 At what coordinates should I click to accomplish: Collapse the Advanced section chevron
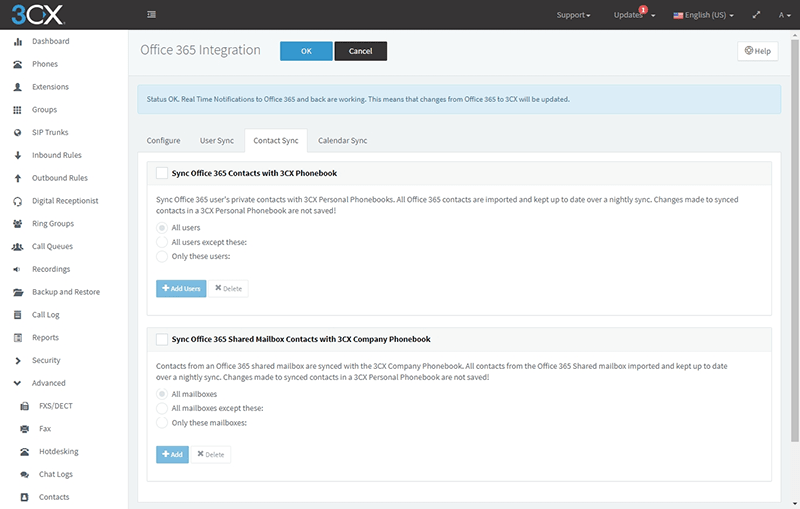[17, 384]
